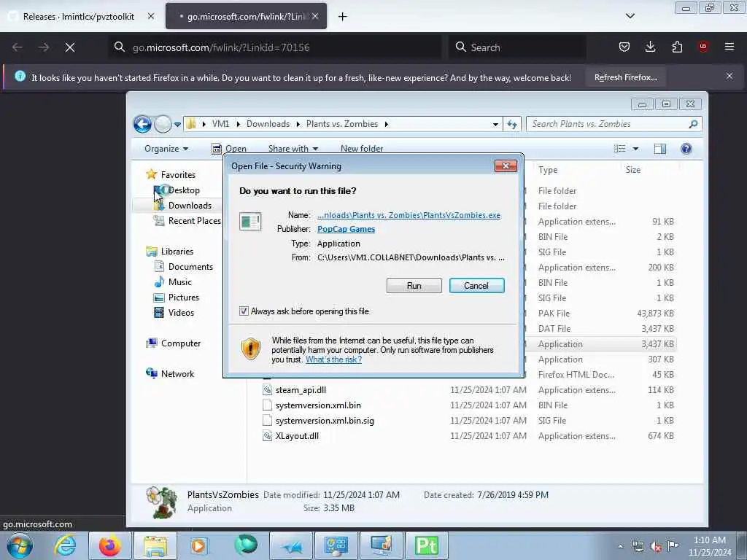
Task: Select Desktop in Favorites
Action: tap(183, 190)
